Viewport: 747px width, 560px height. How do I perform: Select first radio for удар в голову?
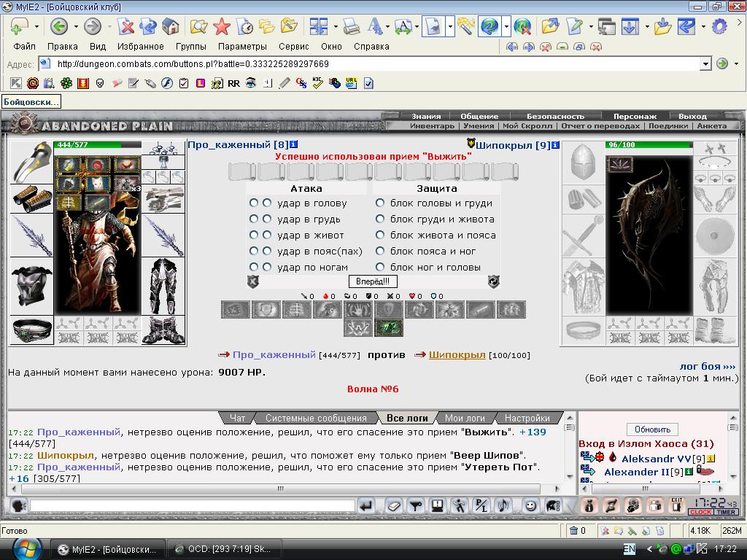(253, 203)
